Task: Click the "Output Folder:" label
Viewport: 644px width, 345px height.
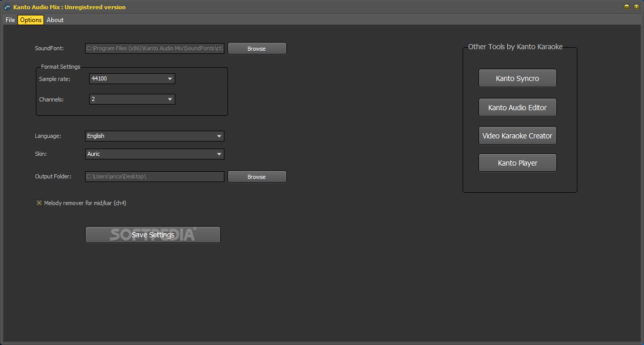Action: [53, 176]
